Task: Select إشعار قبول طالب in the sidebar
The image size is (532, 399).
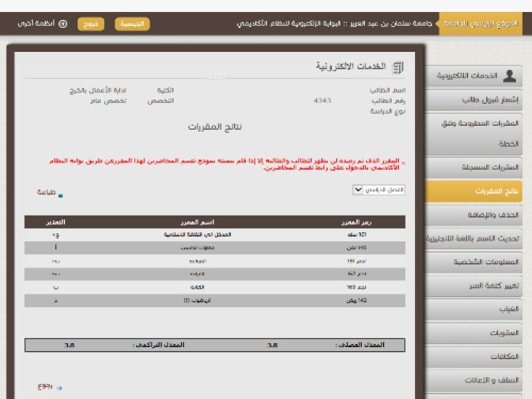Action: tap(477, 100)
